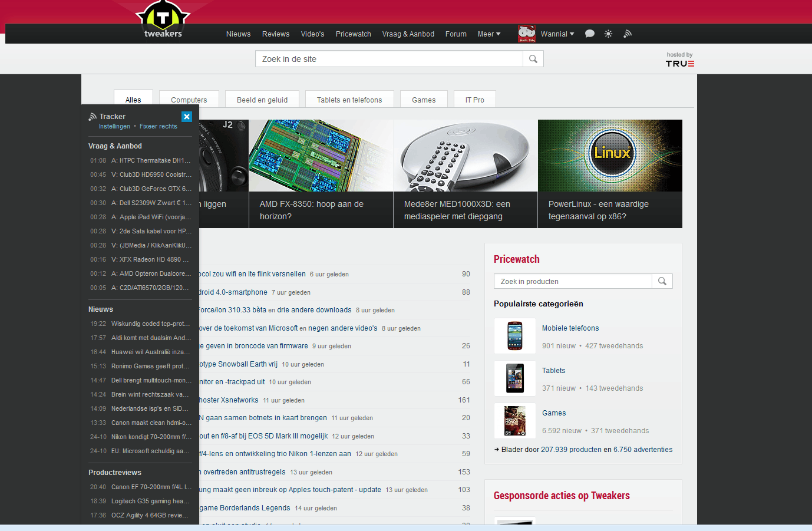This screenshot has width=812, height=531.
Task: Open the 'otype Snowball Earth vrij' news headline
Action: 238,364
